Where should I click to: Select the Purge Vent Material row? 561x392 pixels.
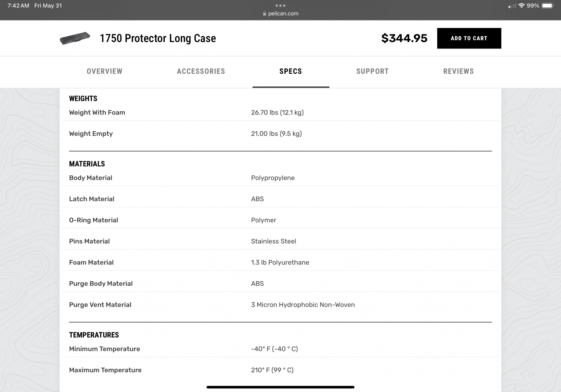pos(280,305)
